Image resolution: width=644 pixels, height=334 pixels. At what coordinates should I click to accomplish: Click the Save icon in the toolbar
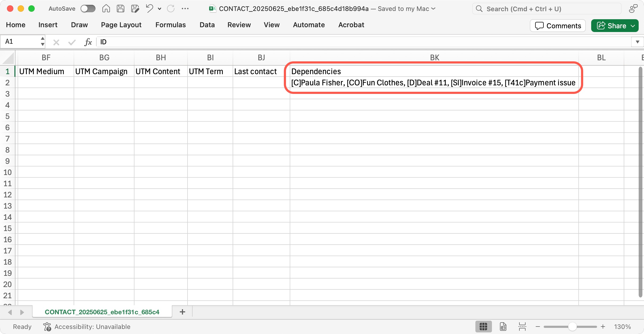pos(120,8)
